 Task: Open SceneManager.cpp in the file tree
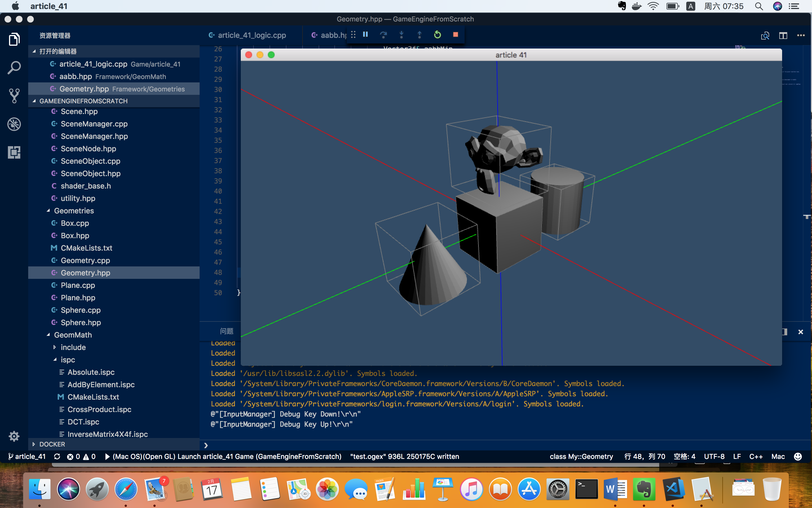pos(114,124)
